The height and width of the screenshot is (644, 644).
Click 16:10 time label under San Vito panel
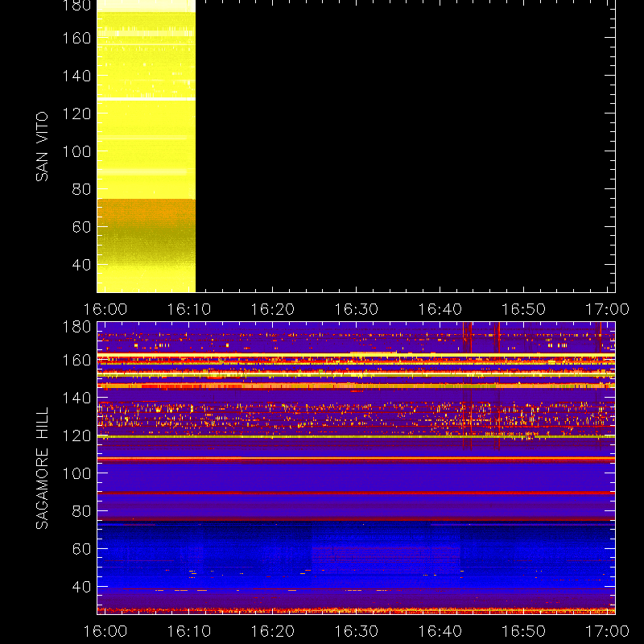pyautogui.click(x=189, y=309)
